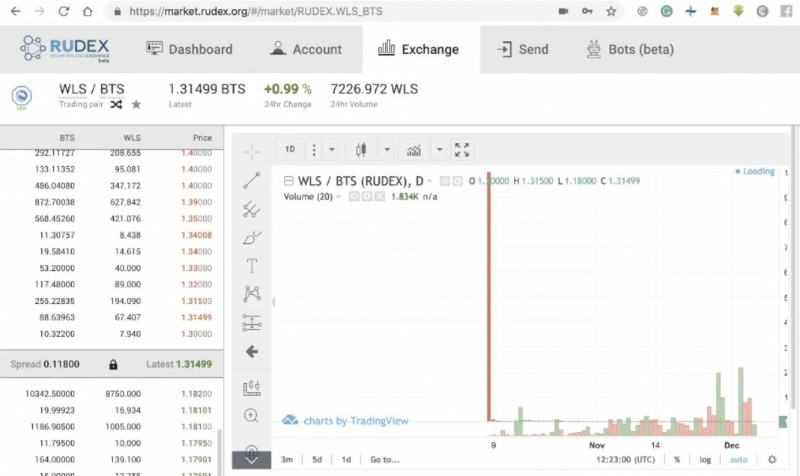Screen dimensions: 800x476
Task: Expand the WLS / BTS series menu arrow
Action: (x=430, y=181)
